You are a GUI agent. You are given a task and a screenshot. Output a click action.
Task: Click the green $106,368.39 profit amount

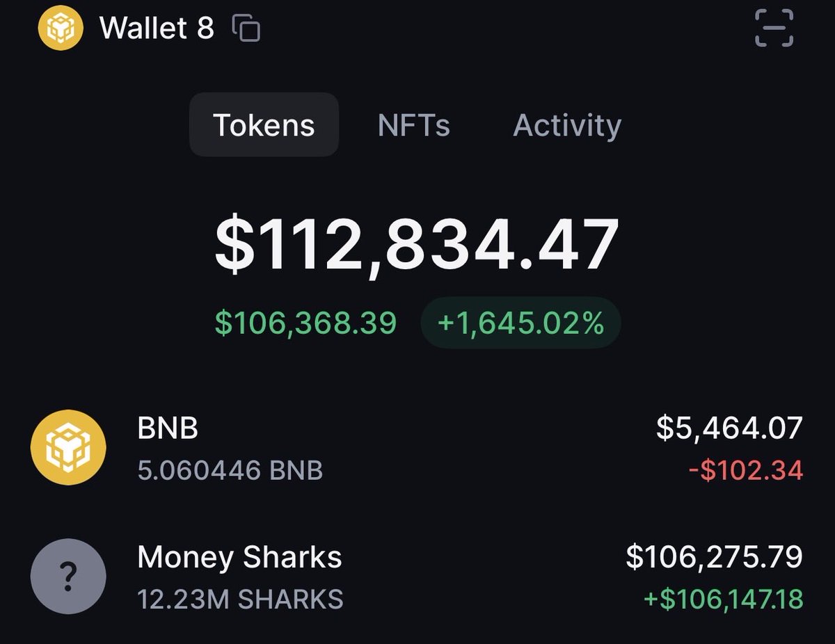click(305, 323)
